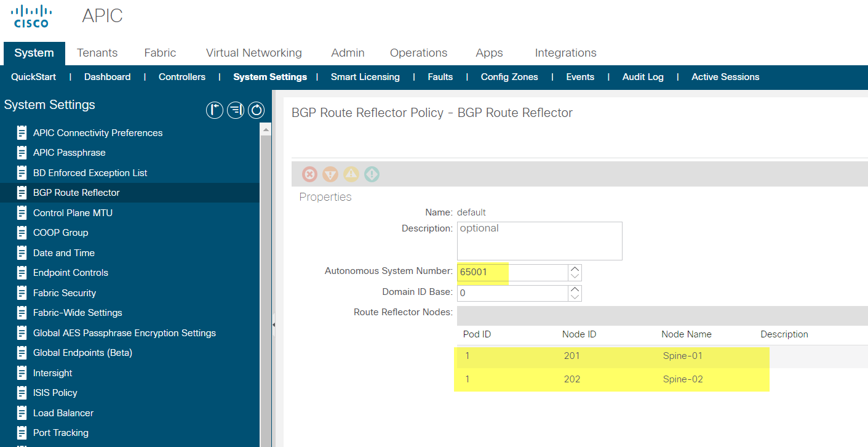Select ISIS Policy in tree

click(x=55, y=393)
